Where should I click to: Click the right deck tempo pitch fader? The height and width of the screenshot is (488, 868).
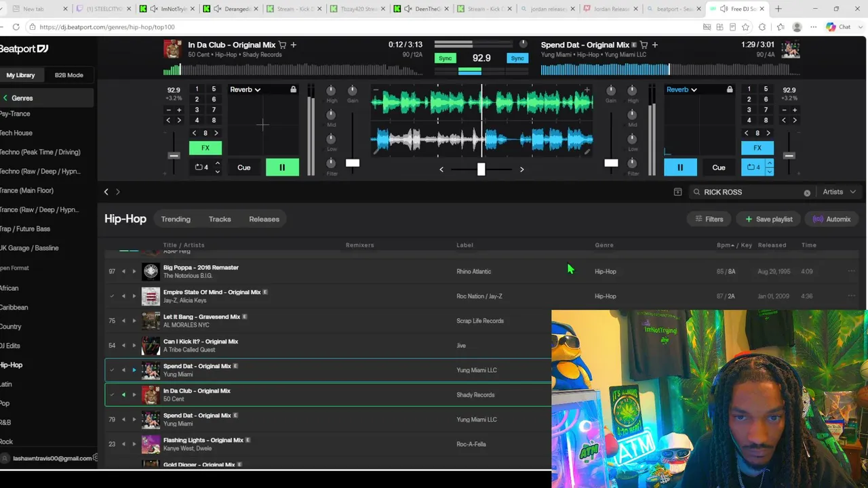[x=789, y=156]
